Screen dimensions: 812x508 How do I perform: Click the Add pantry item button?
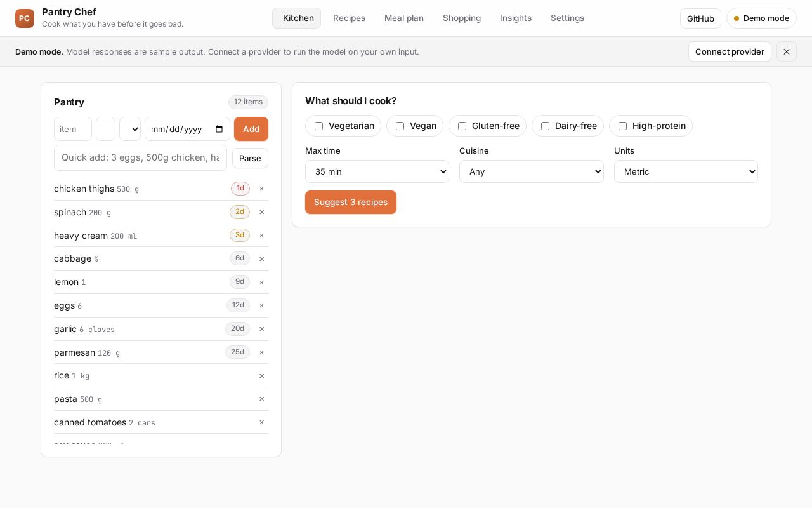pyautogui.click(x=251, y=129)
